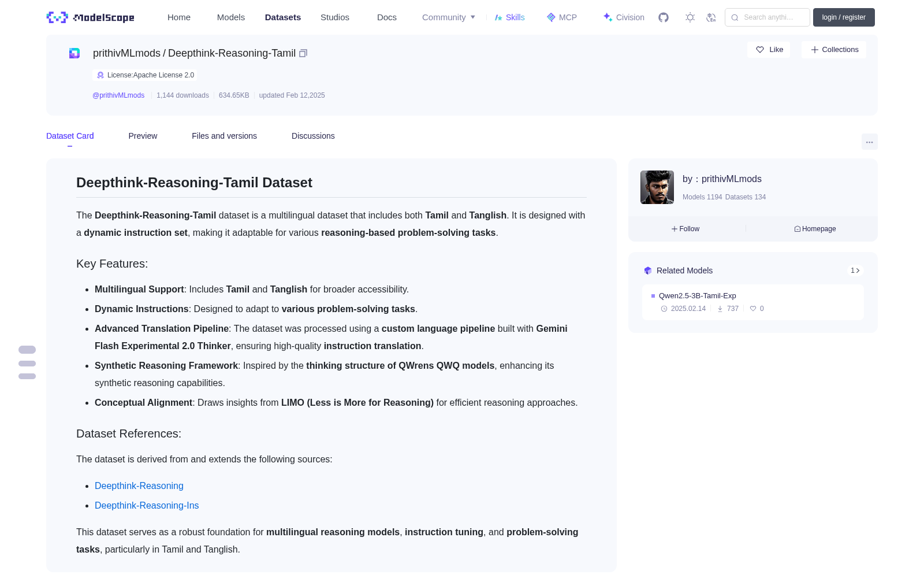The width and height of the screenshot is (924, 578).
Task: Open the GitHub icon link
Action: tap(664, 17)
